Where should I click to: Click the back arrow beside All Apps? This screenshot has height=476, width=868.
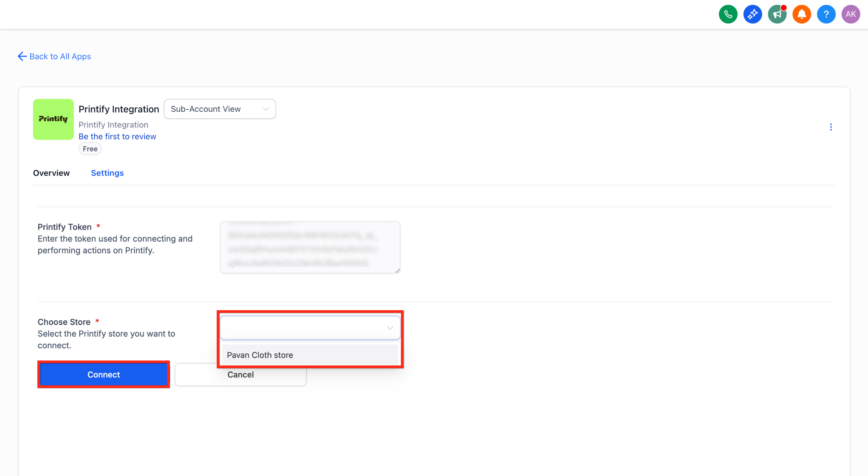(22, 56)
